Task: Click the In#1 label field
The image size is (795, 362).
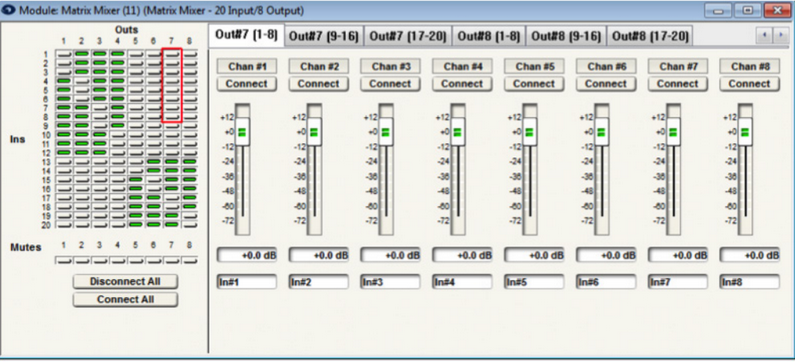Action: click(247, 282)
